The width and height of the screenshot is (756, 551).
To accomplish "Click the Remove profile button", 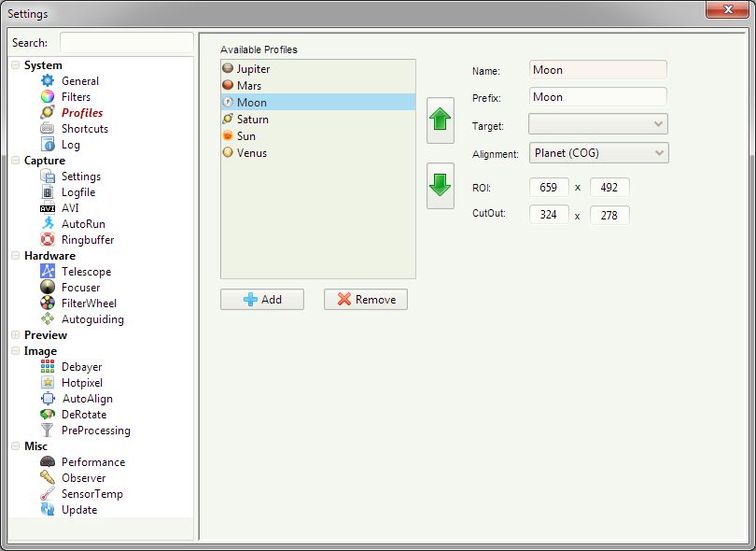I will [x=366, y=300].
